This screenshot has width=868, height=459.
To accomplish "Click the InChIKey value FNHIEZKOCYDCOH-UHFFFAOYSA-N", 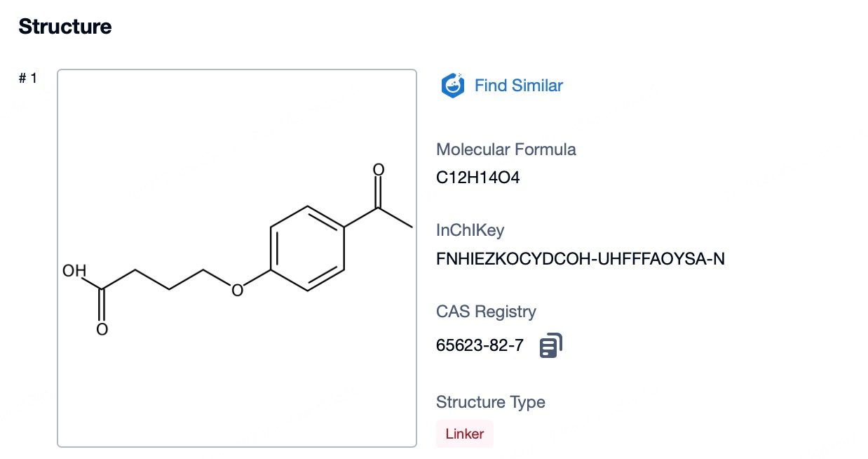I will 580,259.
